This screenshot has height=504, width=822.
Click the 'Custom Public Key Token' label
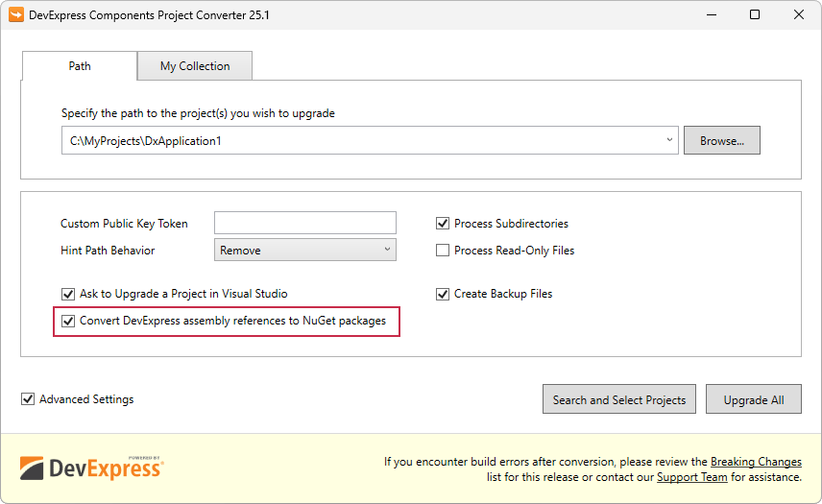(x=124, y=224)
